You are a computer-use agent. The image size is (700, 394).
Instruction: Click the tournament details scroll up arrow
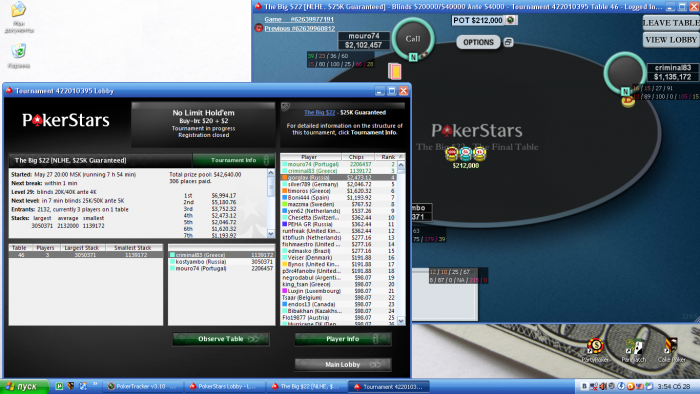tap(271, 172)
